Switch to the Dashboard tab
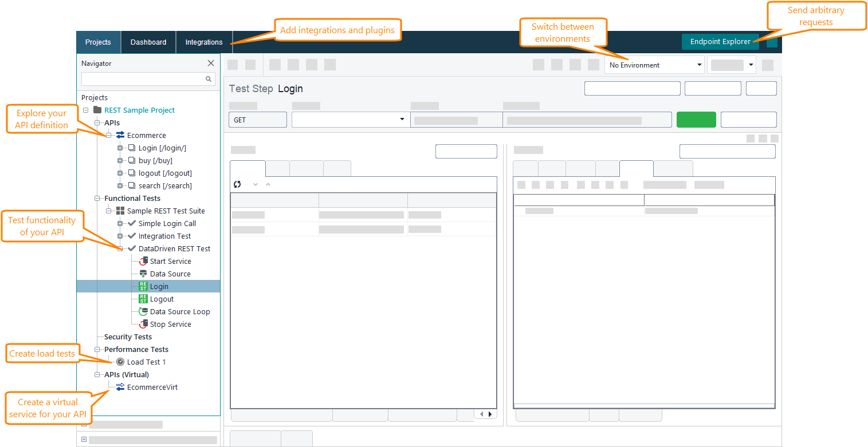Viewport: 868px width, 447px height. (x=148, y=42)
